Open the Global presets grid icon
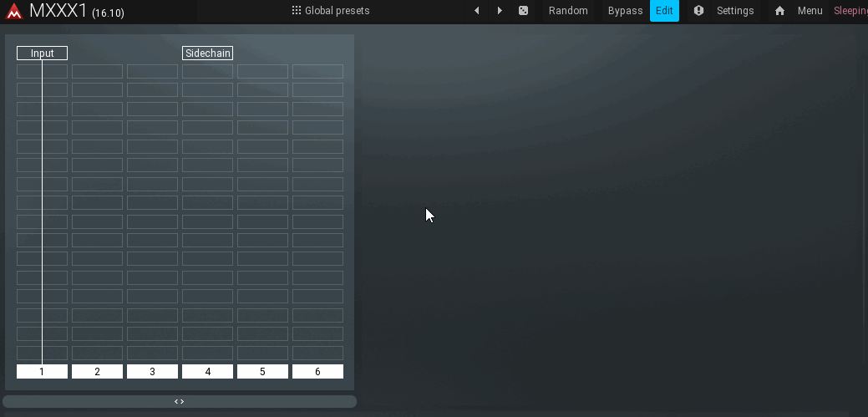This screenshot has height=417, width=868. coord(297,11)
